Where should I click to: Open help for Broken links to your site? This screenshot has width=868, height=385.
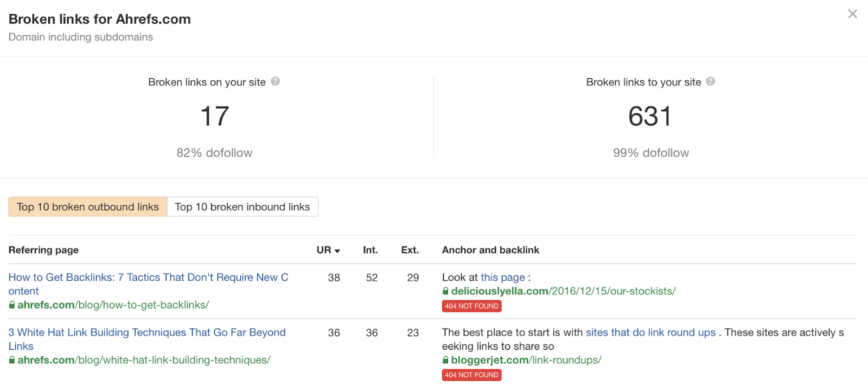tap(711, 81)
